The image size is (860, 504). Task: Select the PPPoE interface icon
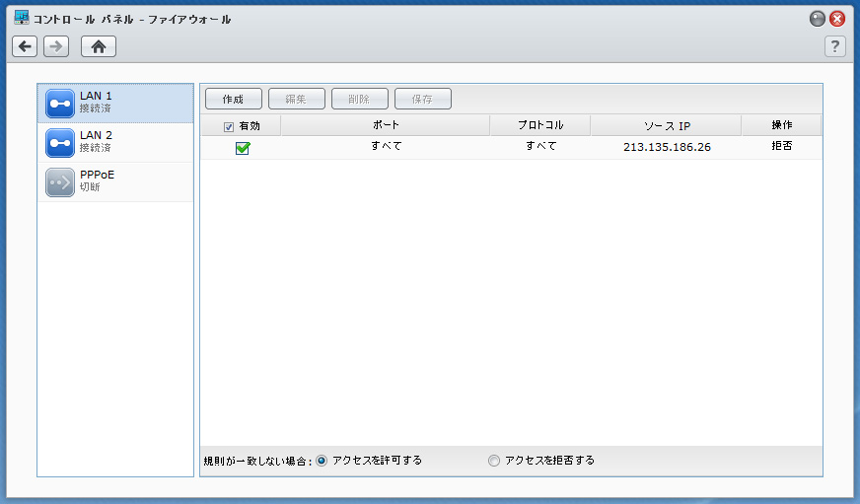(x=60, y=182)
